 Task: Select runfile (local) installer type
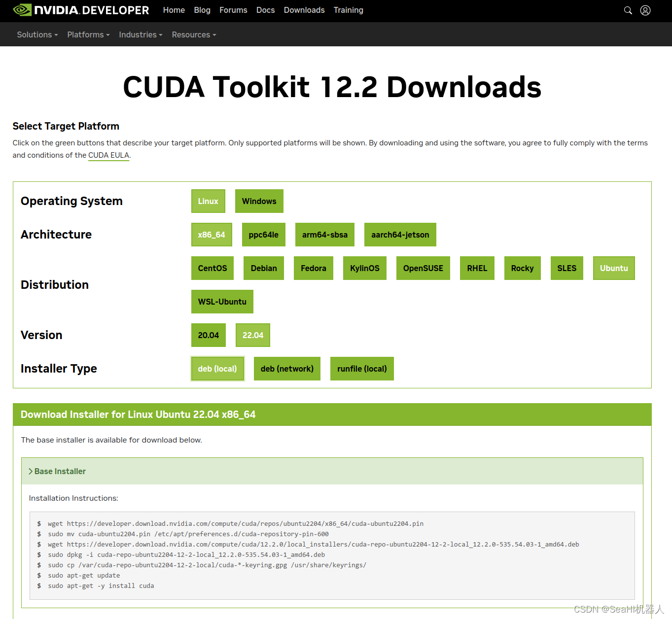coord(362,369)
